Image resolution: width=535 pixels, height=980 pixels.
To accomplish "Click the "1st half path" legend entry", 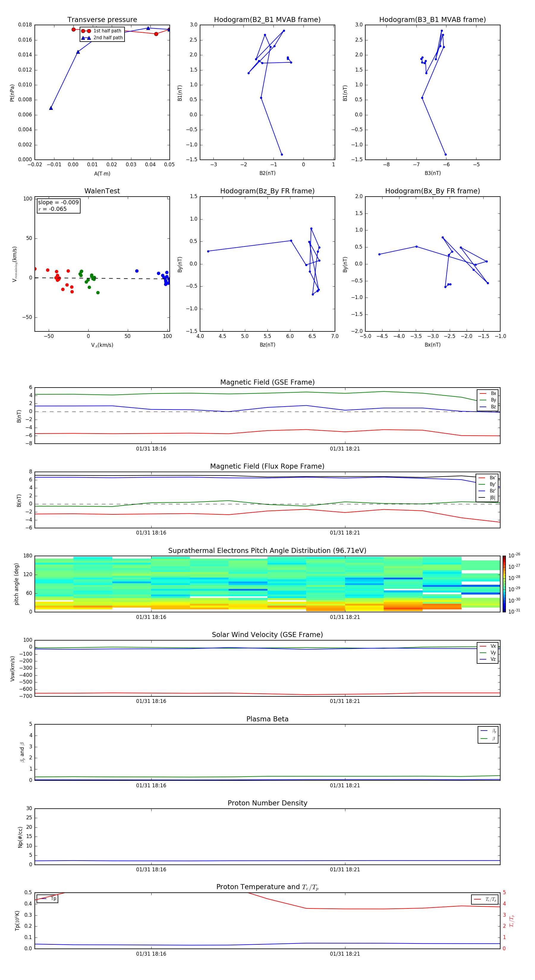I will click(102, 31).
